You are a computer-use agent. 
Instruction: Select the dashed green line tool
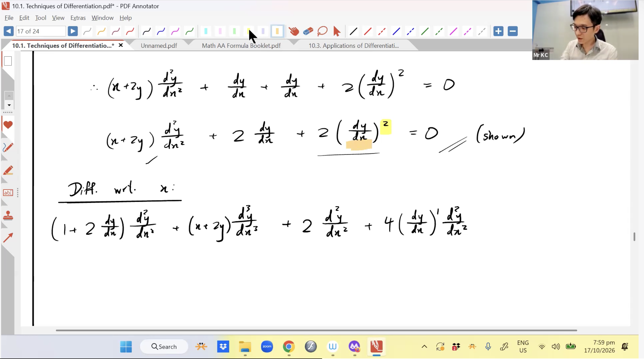tap(439, 31)
